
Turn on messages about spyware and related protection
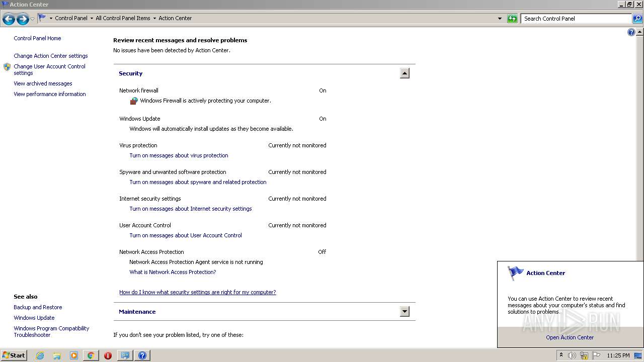198,182
